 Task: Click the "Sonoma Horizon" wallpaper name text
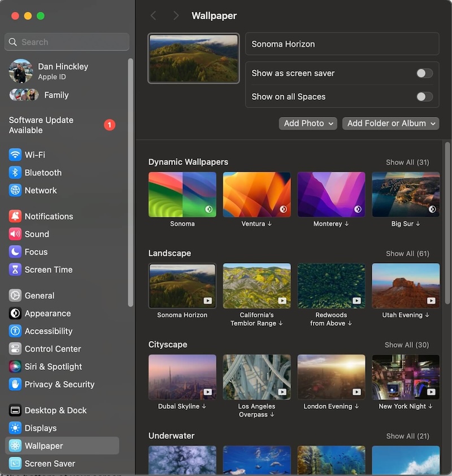click(283, 44)
